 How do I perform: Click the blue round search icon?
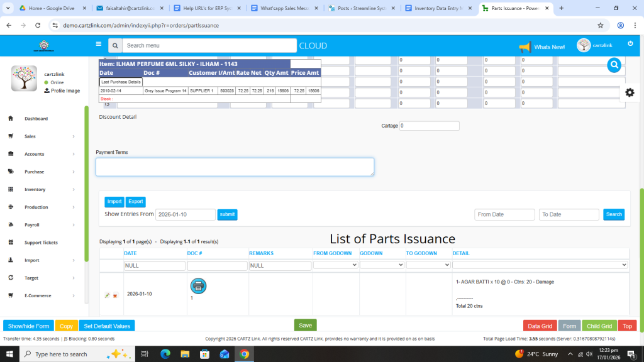614,65
